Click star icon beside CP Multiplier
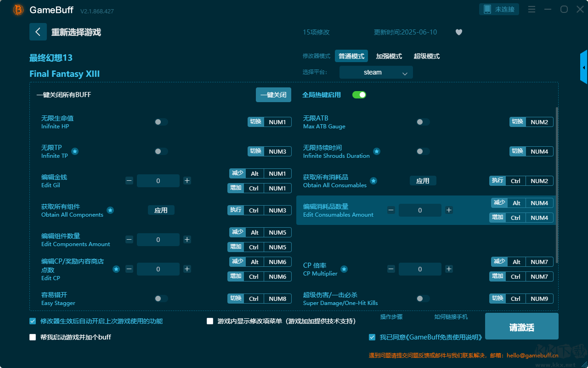588x368 pixels. tap(344, 269)
